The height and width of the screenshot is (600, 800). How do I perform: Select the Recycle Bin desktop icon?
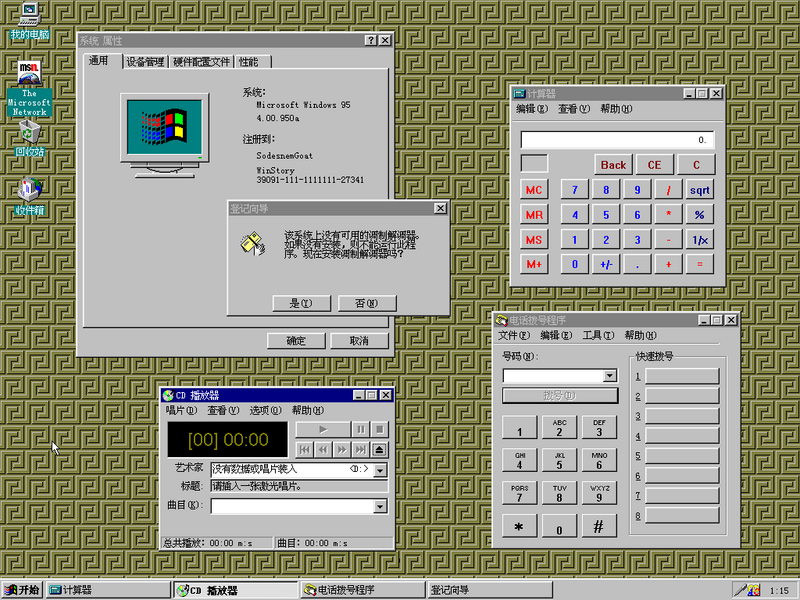[30, 138]
